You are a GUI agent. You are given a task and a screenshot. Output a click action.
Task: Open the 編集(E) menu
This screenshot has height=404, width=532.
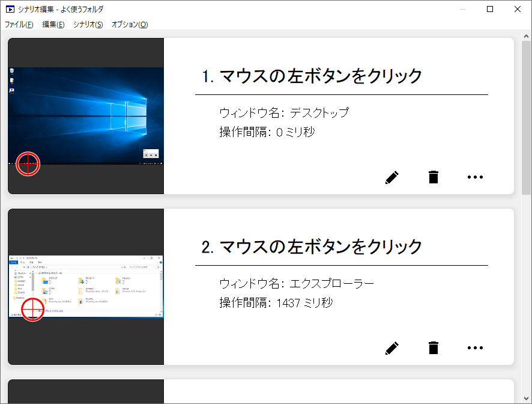coord(53,25)
